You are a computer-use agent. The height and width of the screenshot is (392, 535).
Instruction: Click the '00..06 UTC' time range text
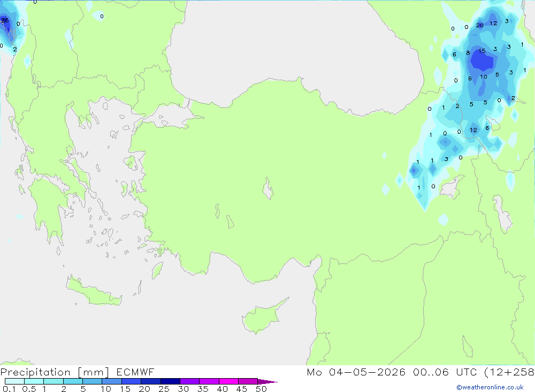tap(445, 372)
